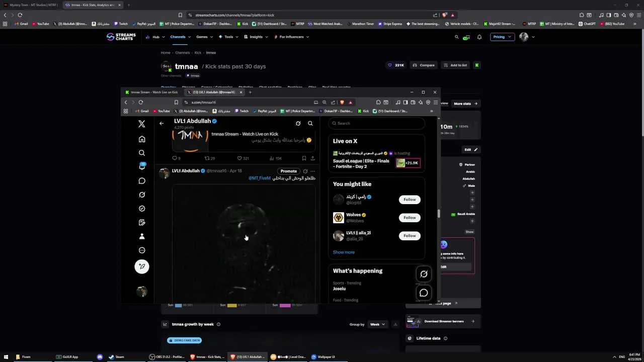
Task: Click Add to list on tmnaa page
Action: pyautogui.click(x=455, y=65)
